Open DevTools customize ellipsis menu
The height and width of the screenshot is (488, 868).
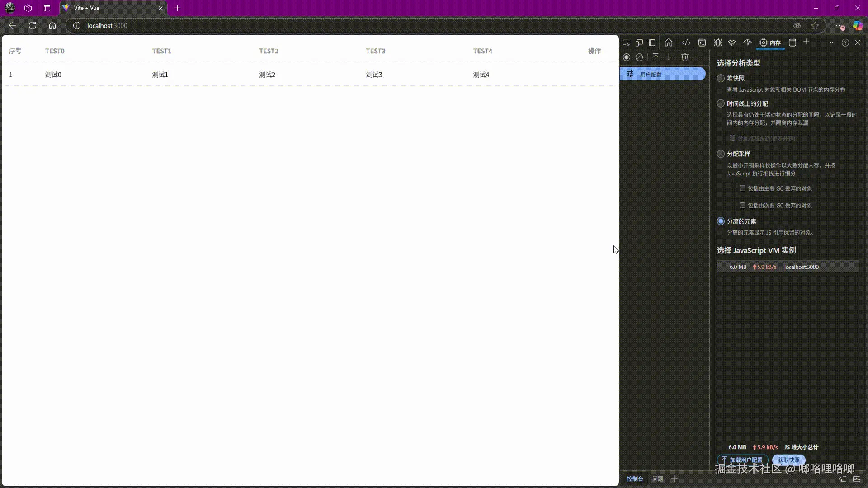click(832, 42)
